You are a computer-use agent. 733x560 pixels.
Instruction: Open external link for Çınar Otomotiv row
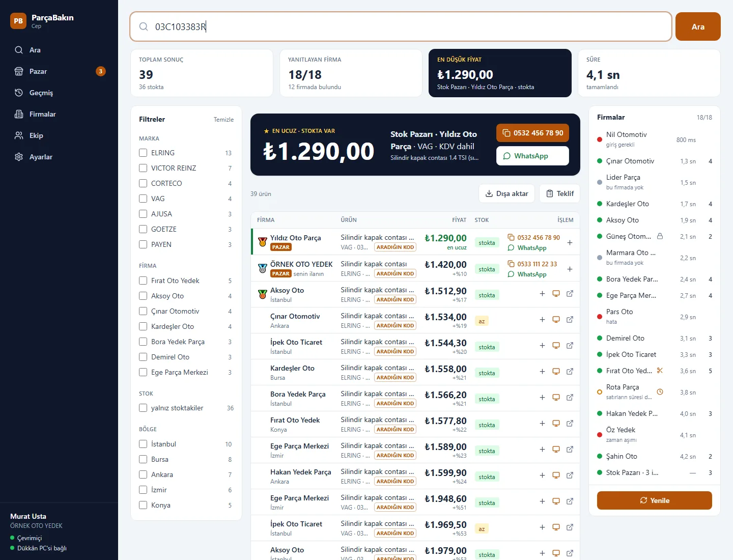570,319
